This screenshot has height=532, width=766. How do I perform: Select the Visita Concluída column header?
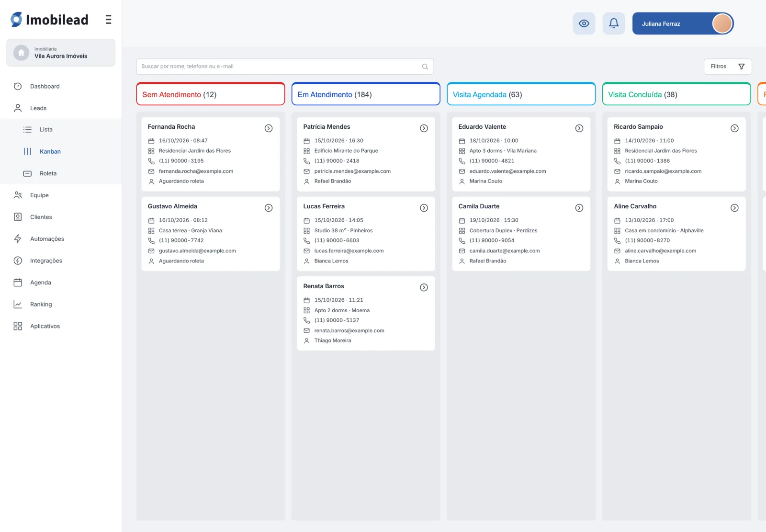[676, 94]
